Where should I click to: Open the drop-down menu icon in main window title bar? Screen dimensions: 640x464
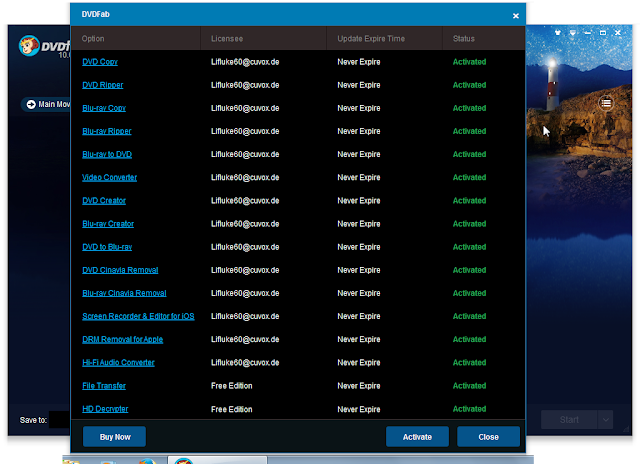[573, 33]
